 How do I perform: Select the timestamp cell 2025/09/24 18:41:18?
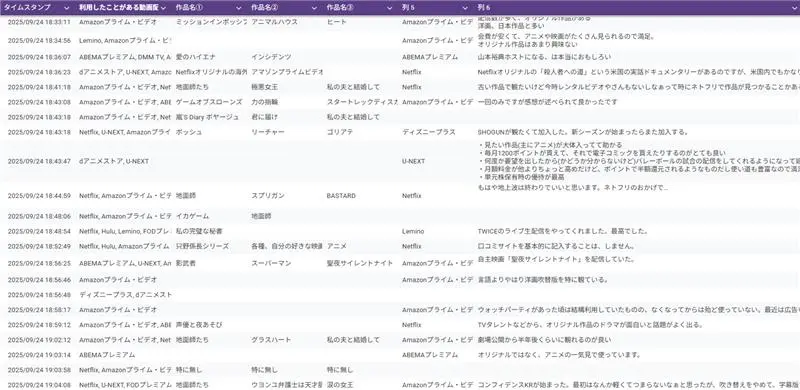coord(39,87)
